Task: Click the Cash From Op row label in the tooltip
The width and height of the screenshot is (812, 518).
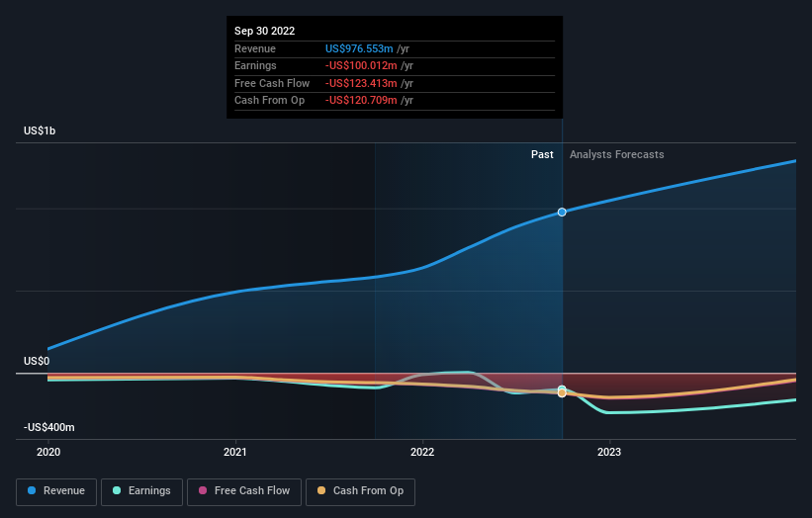Action: pos(269,101)
